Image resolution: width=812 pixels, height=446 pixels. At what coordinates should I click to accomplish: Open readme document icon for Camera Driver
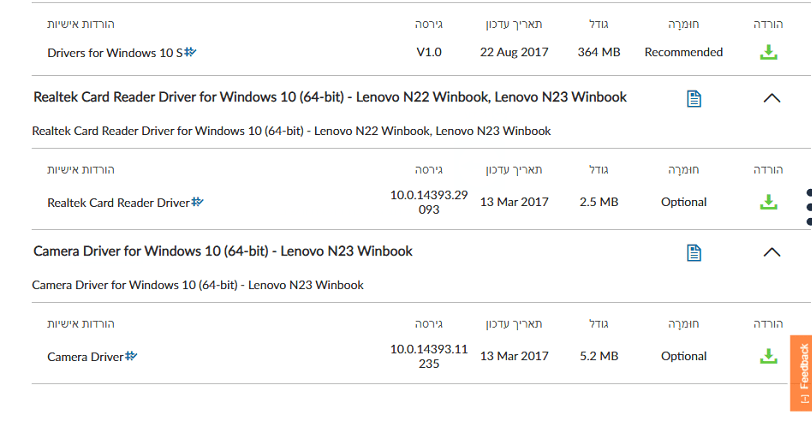[x=694, y=252]
